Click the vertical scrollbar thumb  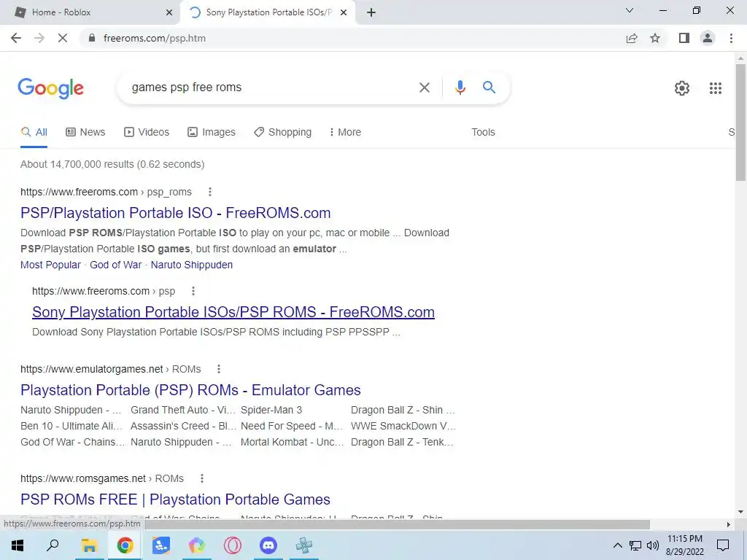click(x=740, y=122)
